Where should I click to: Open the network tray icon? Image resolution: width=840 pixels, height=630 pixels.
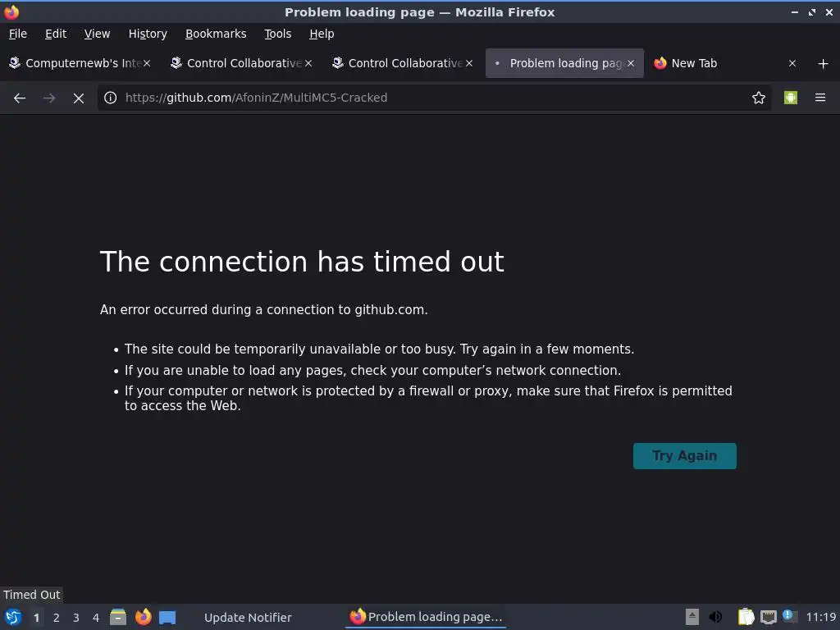click(768, 617)
